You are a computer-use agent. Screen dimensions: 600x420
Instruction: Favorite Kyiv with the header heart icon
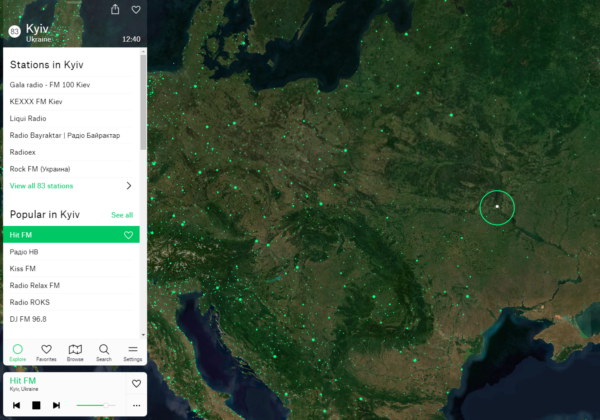coord(136,10)
